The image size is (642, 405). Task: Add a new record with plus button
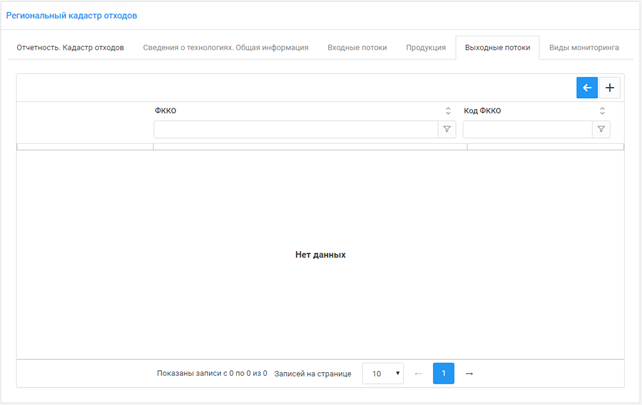pyautogui.click(x=610, y=88)
